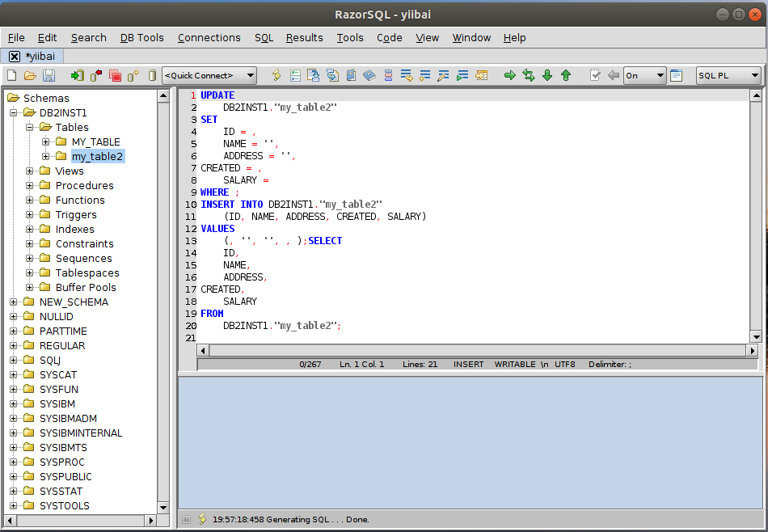The height and width of the screenshot is (532, 768).
Task: Click the INSERT mode indicator in status bar
Action: (x=468, y=365)
